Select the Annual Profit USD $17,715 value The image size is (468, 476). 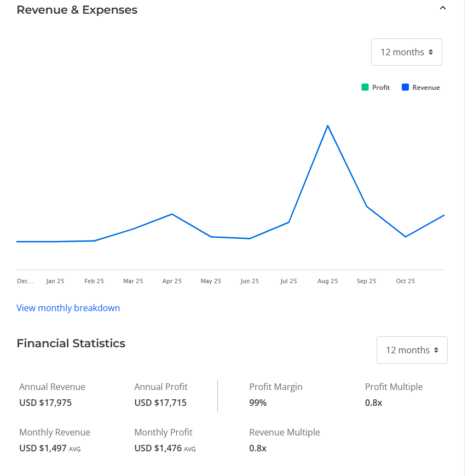pos(160,403)
